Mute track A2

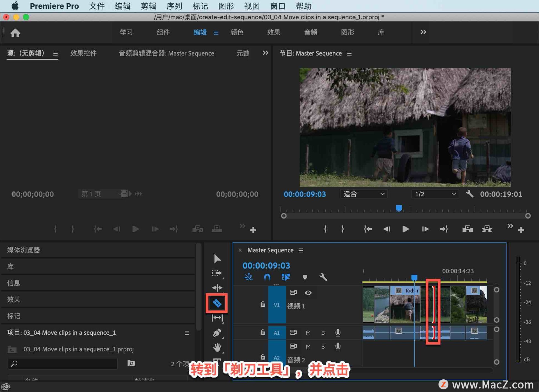pyautogui.click(x=308, y=347)
